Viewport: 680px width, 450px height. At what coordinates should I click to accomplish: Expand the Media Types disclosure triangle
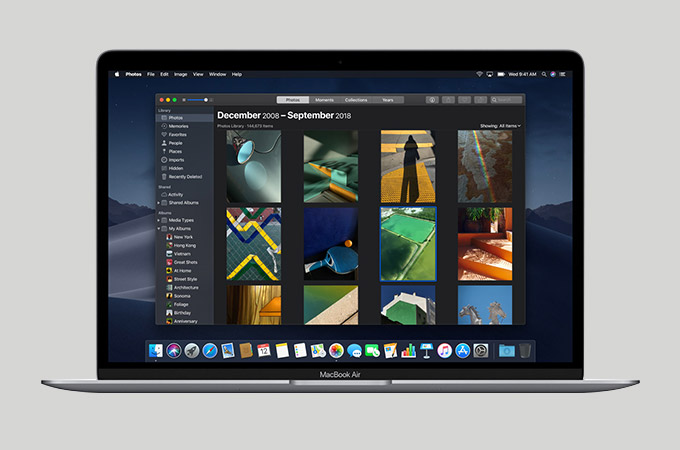(158, 220)
